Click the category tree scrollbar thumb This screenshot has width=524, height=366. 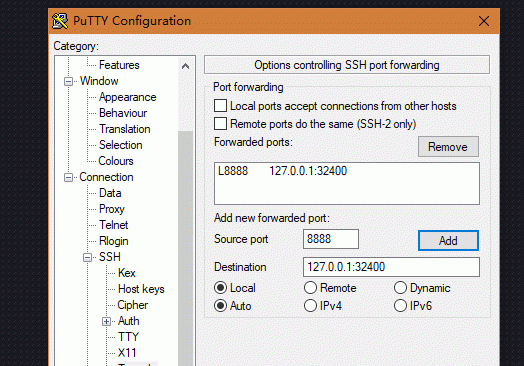tap(185, 248)
